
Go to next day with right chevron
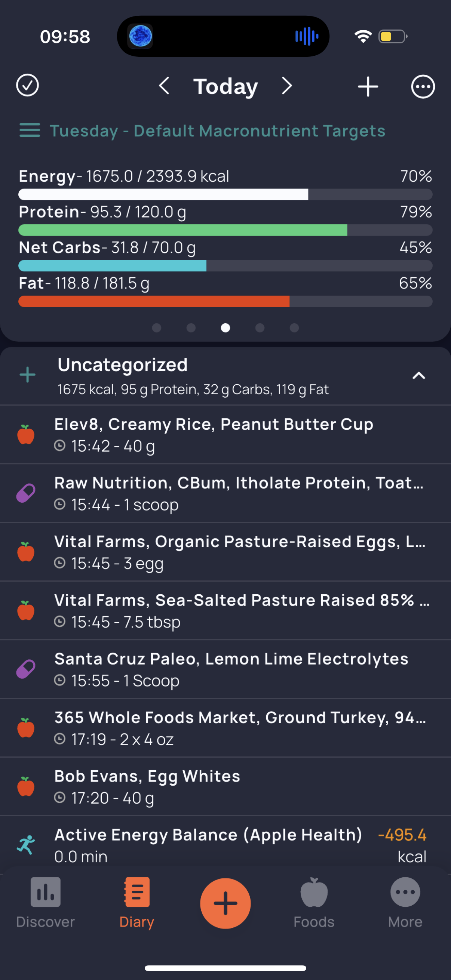[x=287, y=86]
